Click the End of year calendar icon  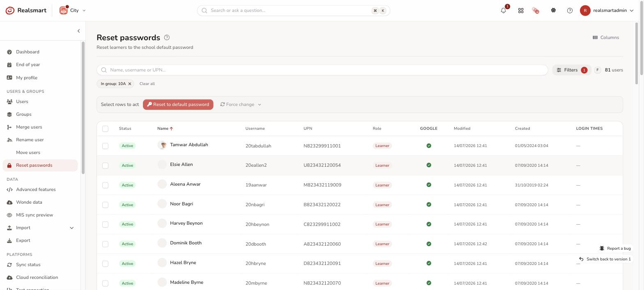pyautogui.click(x=9, y=65)
